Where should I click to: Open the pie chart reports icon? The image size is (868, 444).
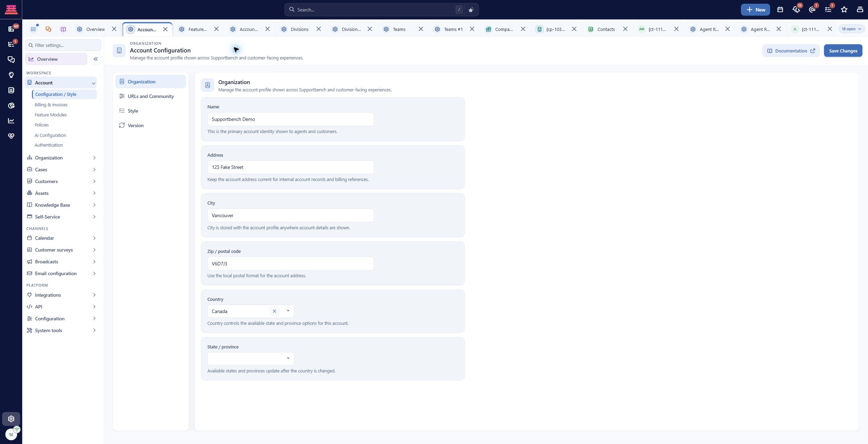click(11, 105)
